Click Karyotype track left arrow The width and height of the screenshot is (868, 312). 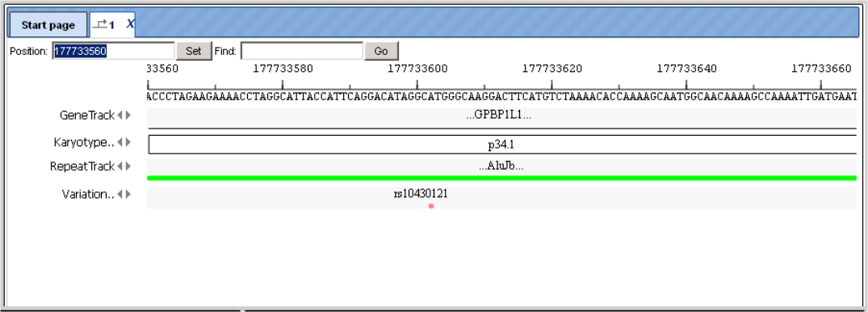pyautogui.click(x=120, y=142)
